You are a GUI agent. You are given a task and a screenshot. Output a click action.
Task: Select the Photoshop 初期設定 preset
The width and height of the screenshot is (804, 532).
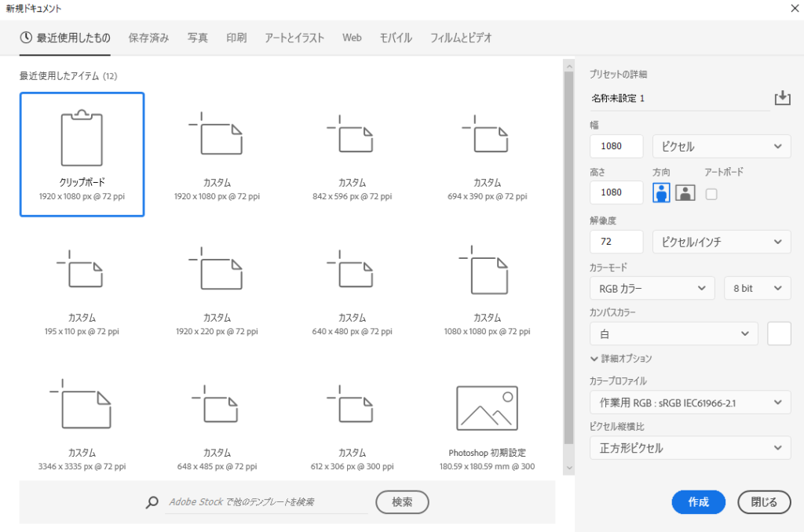[x=485, y=407]
